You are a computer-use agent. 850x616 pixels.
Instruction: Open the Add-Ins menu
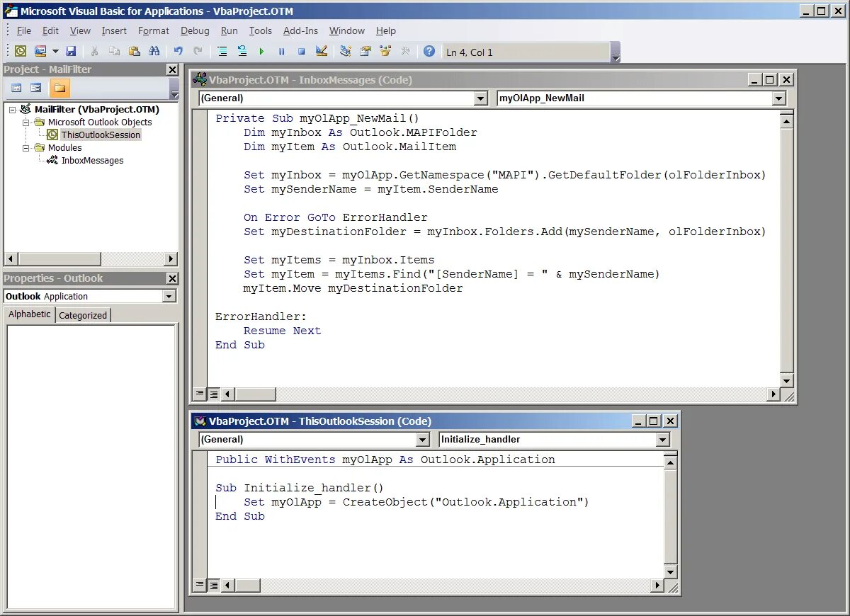[x=300, y=30]
